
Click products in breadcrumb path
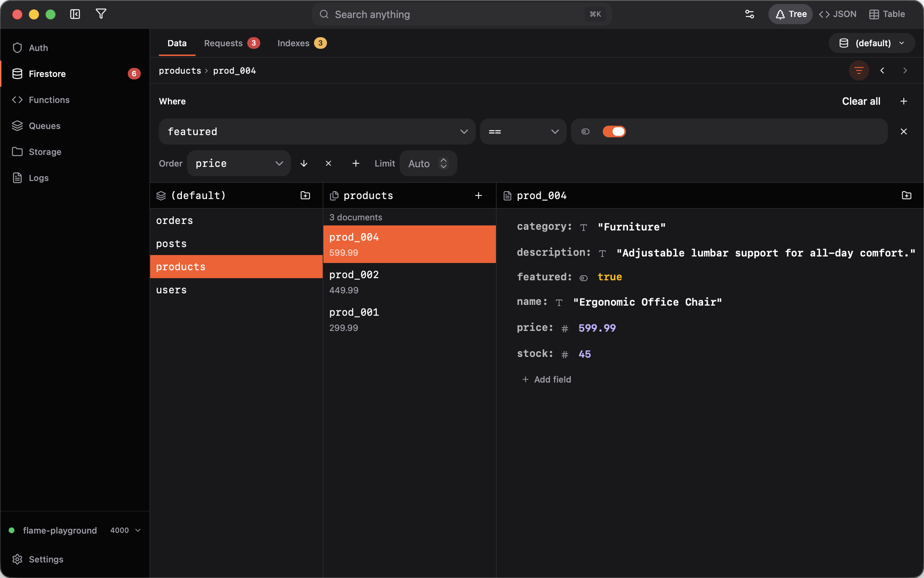click(x=180, y=71)
